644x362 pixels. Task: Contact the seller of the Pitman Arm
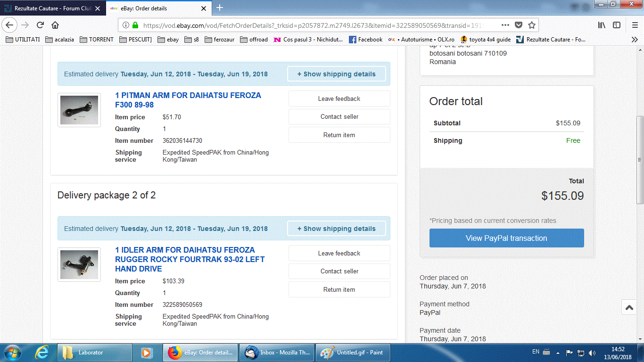(339, 116)
